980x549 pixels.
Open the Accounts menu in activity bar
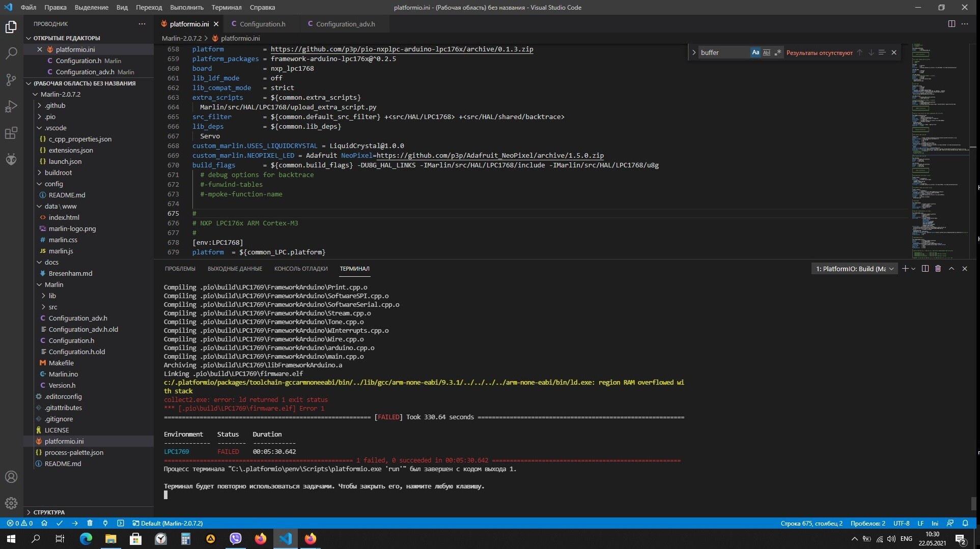11,477
